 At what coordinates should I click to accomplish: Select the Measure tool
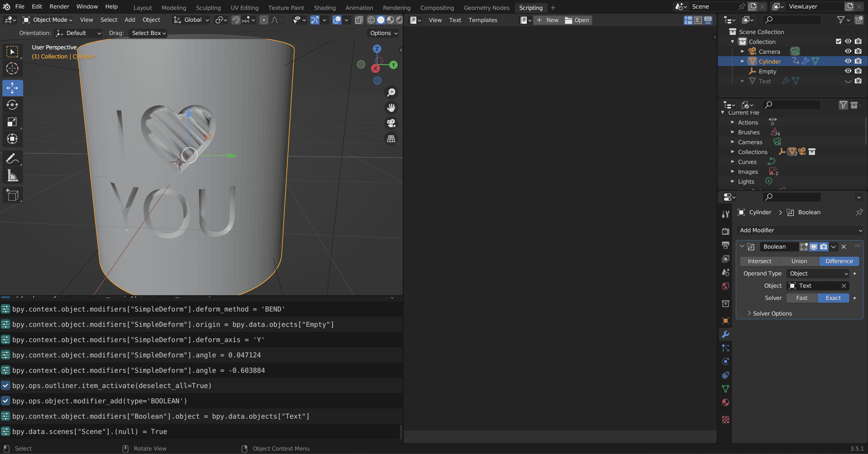pyautogui.click(x=13, y=175)
